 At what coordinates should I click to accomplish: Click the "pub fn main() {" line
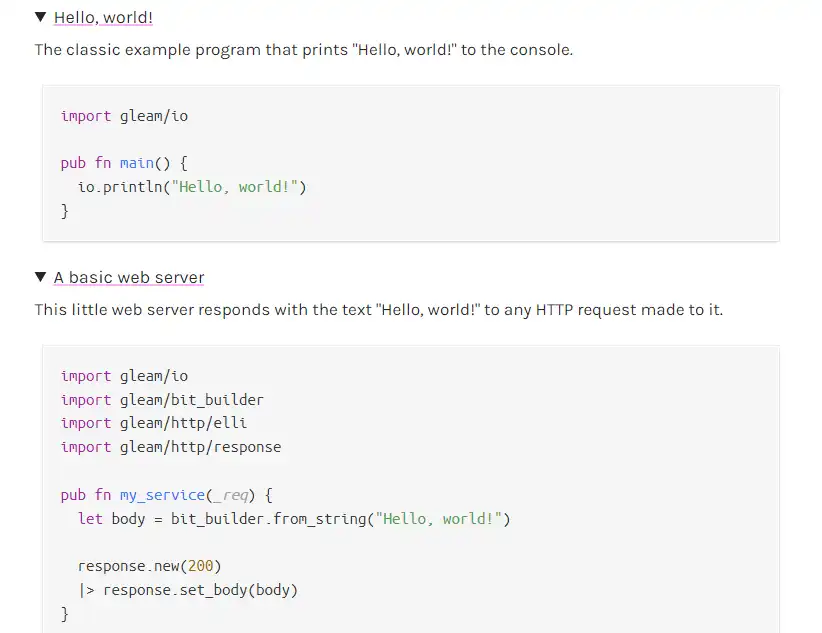click(124, 163)
